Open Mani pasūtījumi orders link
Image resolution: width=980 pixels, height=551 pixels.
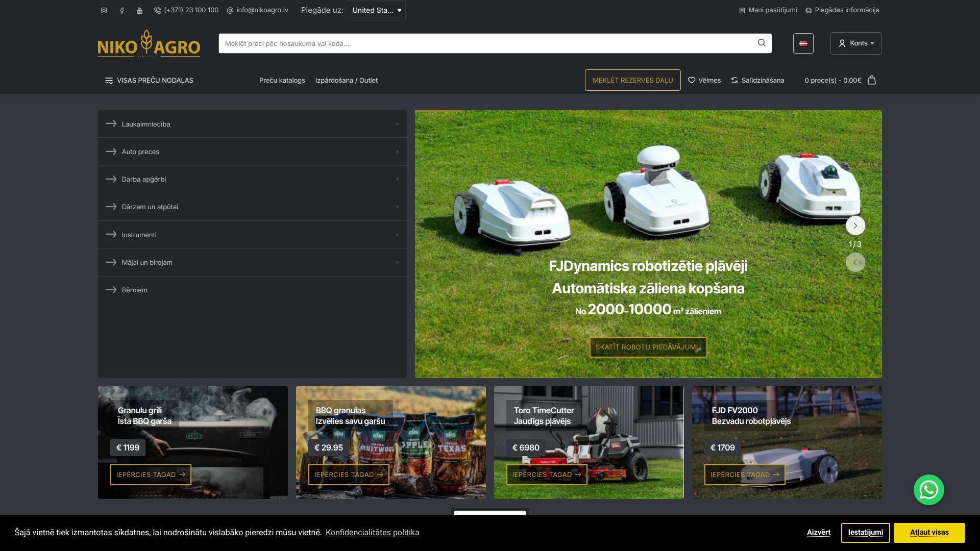[768, 10]
